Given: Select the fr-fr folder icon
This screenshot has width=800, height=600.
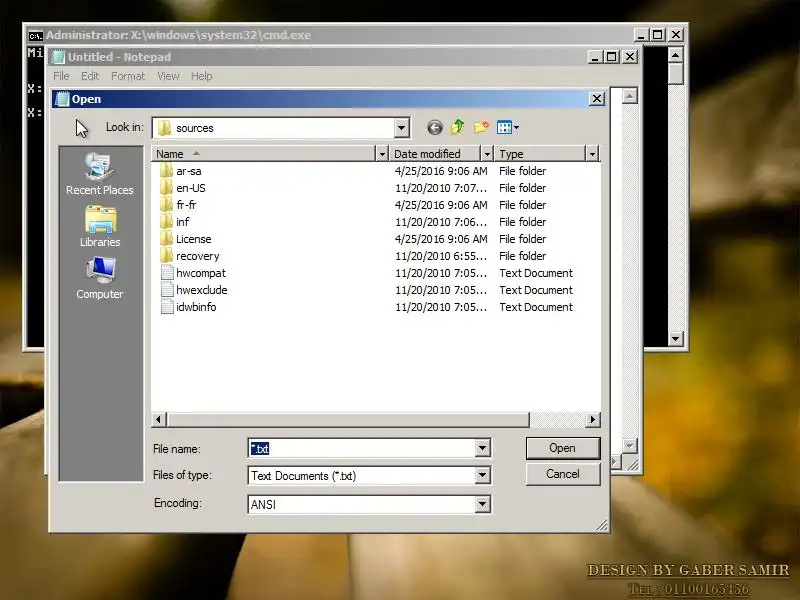Looking at the screenshot, I should click(x=166, y=205).
